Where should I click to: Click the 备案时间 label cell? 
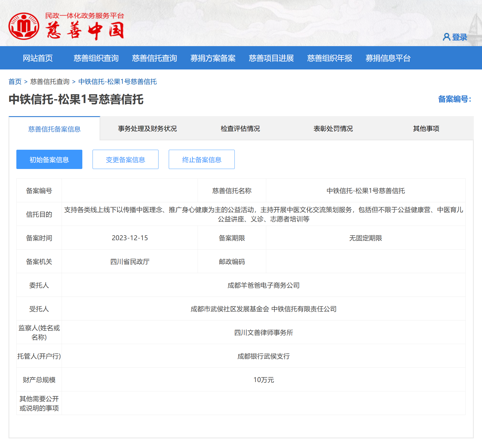point(39,238)
